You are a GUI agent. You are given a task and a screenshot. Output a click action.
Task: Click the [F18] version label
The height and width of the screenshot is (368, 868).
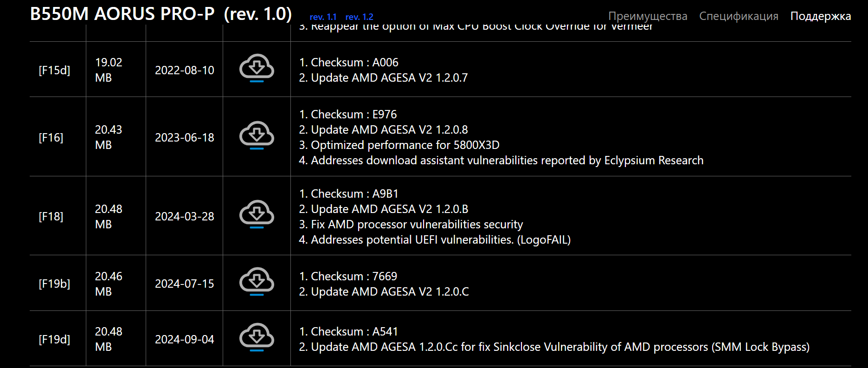[x=51, y=216]
